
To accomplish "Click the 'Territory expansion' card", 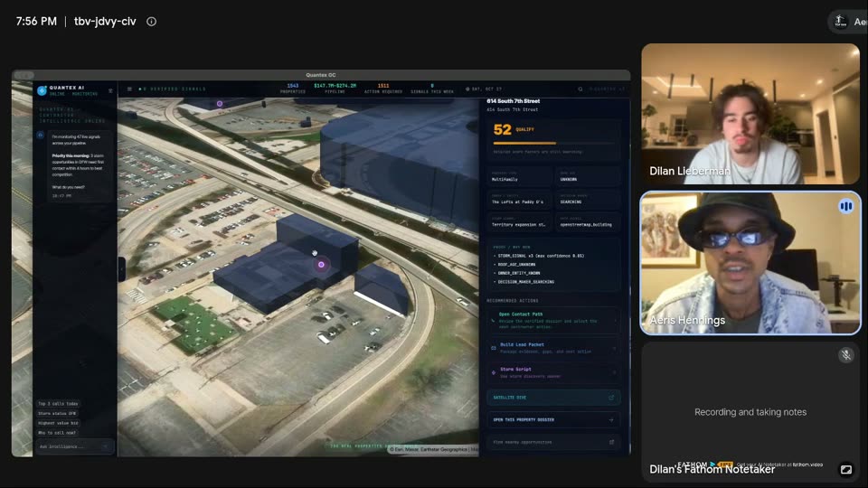I will [520, 222].
